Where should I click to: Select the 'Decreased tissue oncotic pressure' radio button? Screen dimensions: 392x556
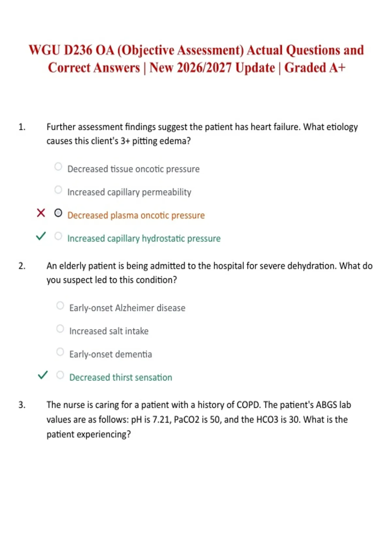[x=58, y=166]
